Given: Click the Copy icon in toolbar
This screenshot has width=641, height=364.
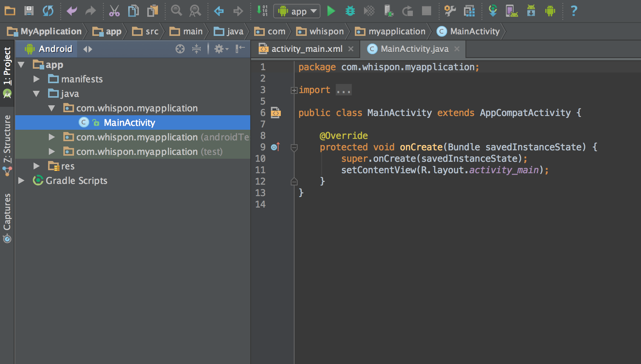Looking at the screenshot, I should pos(133,11).
